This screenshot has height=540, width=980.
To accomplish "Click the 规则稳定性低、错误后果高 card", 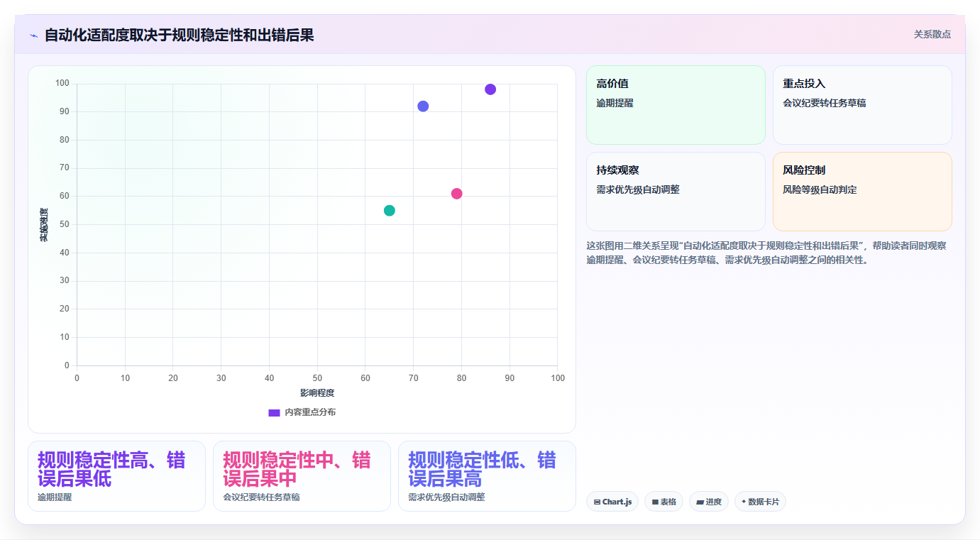I will pos(487,476).
